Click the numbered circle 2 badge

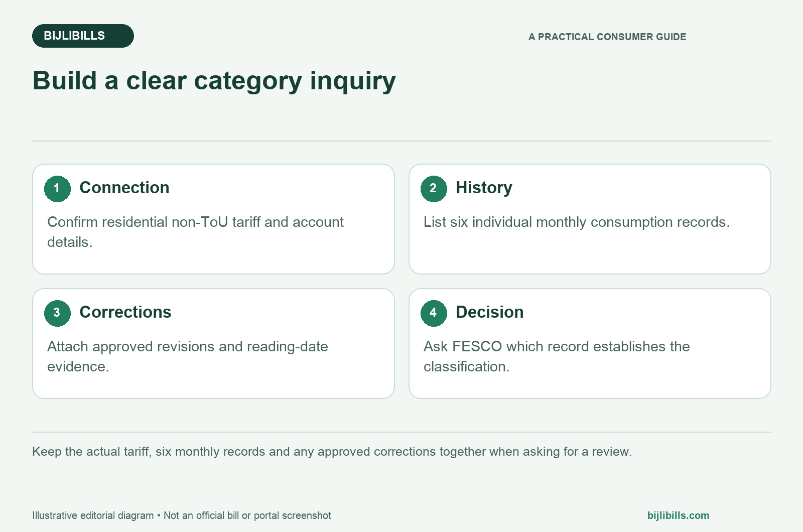coord(434,189)
